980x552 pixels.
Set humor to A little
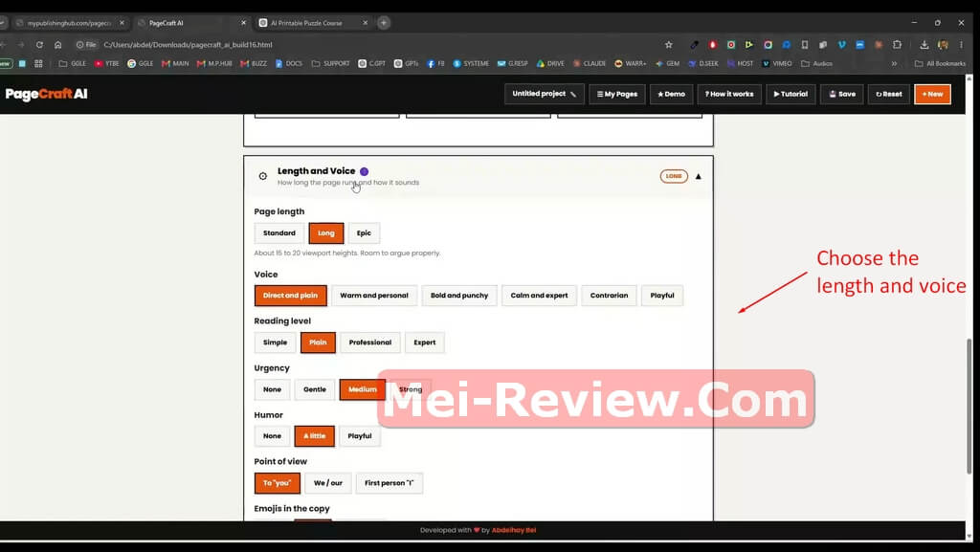[314, 436]
